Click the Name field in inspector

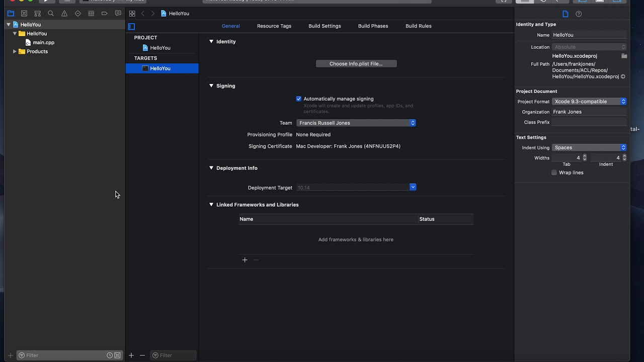click(589, 35)
